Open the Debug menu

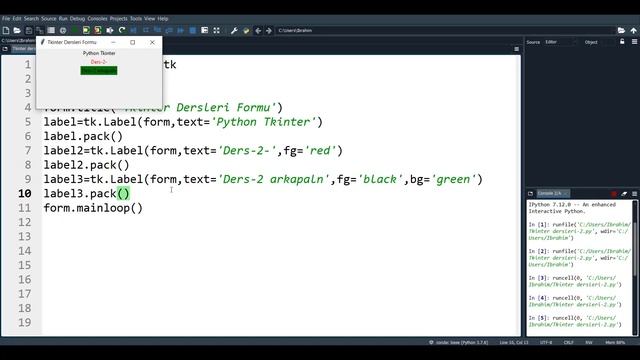point(77,19)
